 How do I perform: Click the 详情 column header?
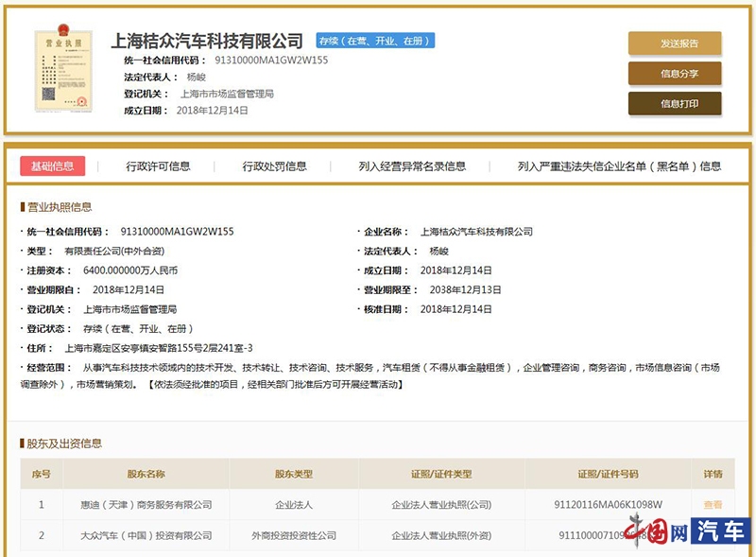(713, 474)
